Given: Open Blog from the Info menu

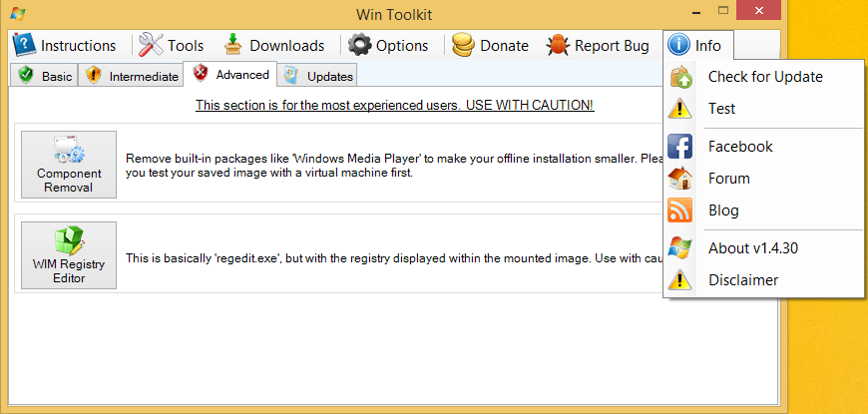Looking at the screenshot, I should [764, 210].
